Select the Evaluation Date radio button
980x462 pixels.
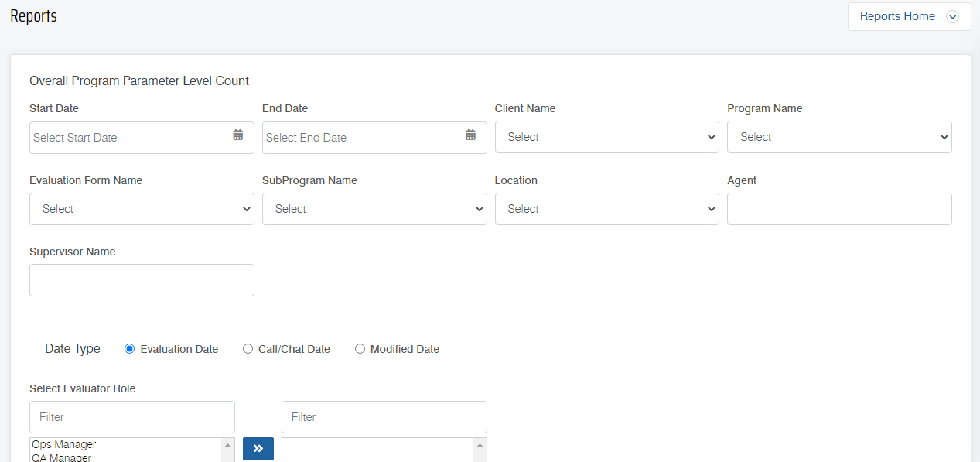click(130, 349)
